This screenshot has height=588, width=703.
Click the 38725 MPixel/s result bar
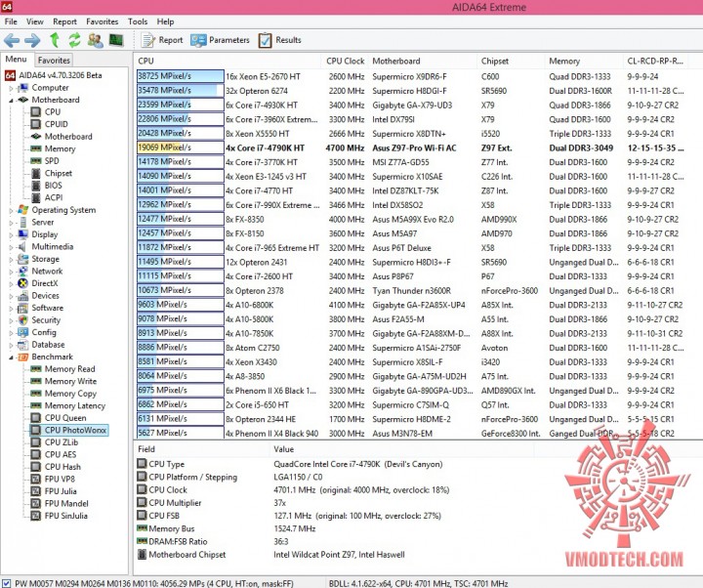pos(181,76)
